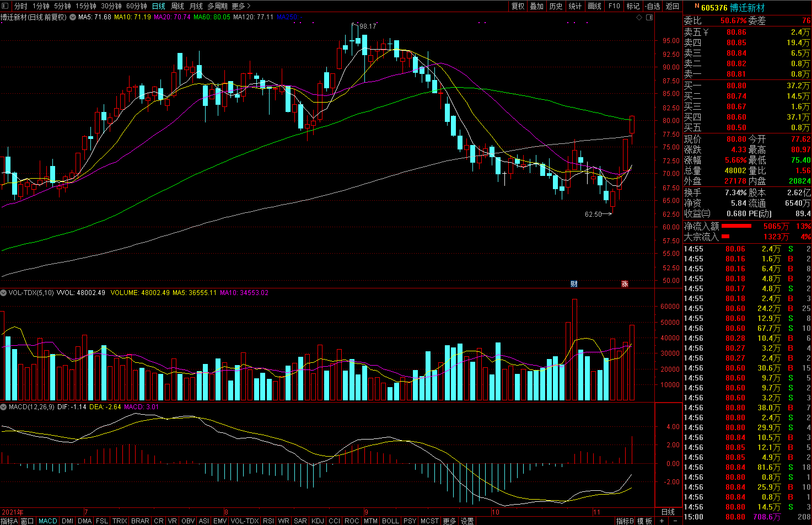Screen dimensions: 812x525
Task: Click the orange N icon beside 605376
Action: tap(697, 7)
